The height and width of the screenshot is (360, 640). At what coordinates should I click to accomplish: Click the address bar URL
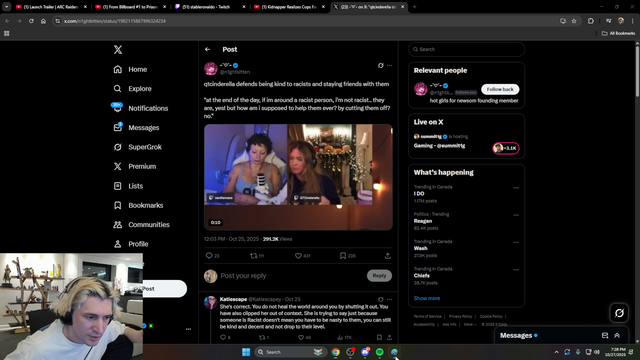(115, 21)
